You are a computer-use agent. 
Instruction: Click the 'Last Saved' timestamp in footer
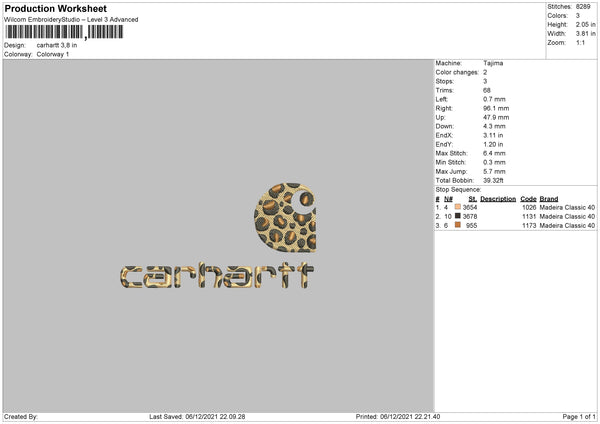click(x=197, y=417)
